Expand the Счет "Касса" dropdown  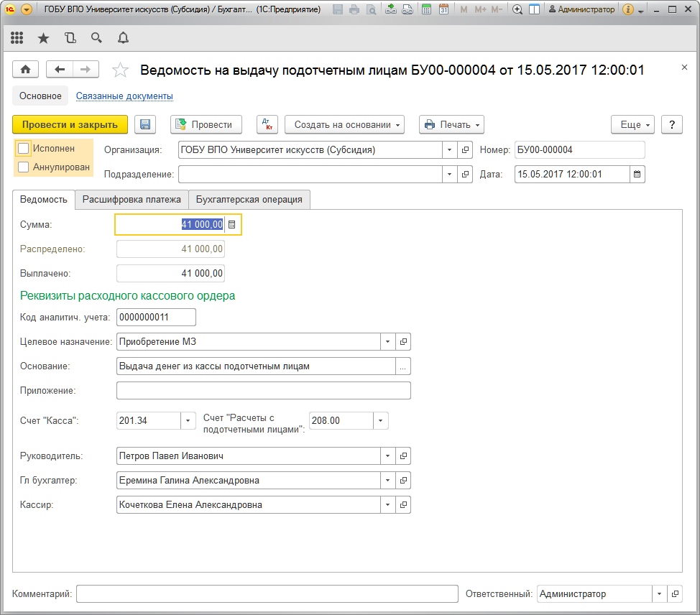coord(188,420)
